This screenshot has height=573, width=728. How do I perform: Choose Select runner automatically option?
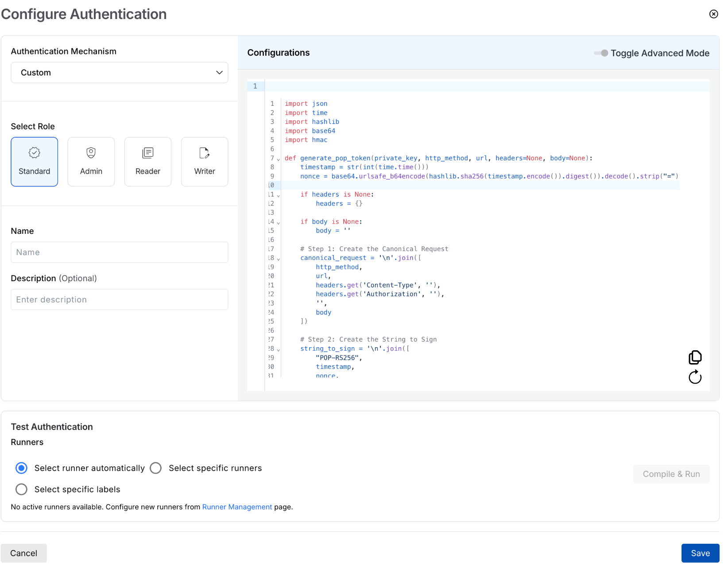(21, 468)
